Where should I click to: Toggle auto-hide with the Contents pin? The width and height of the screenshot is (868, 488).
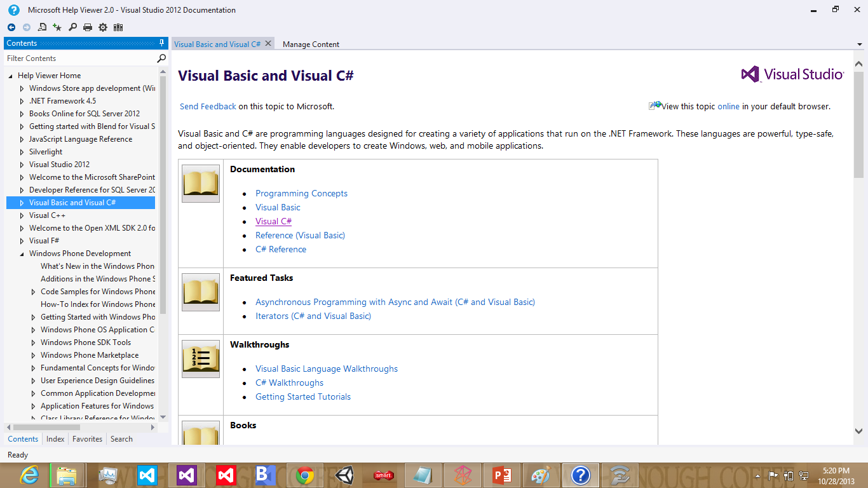pos(162,43)
